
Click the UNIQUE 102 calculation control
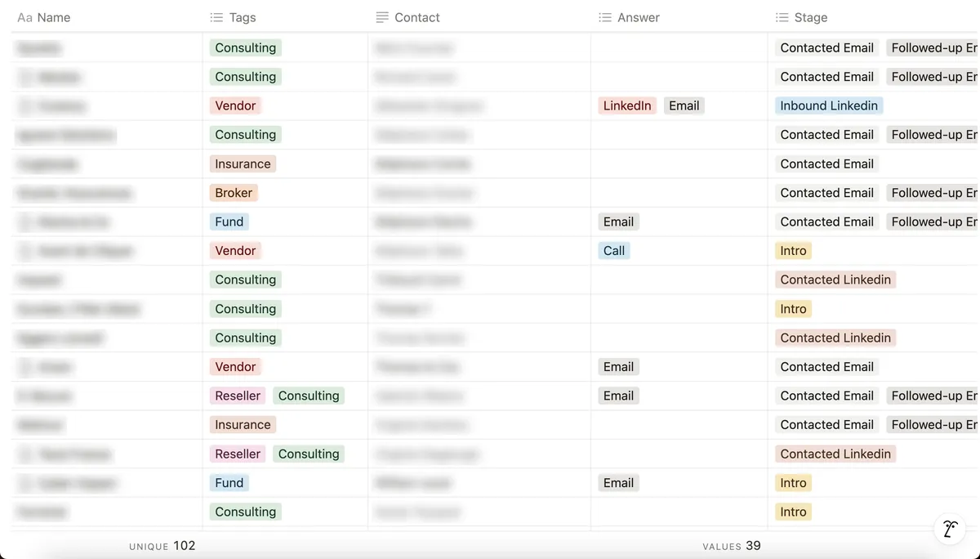click(x=163, y=545)
